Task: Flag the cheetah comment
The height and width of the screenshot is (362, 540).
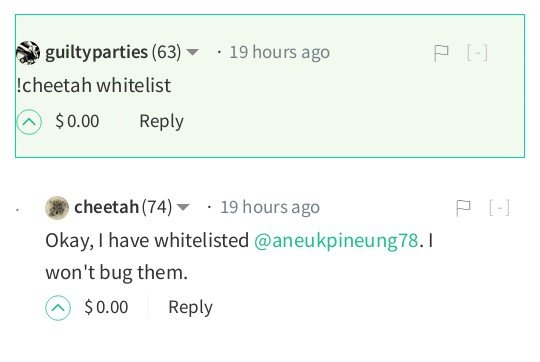Action: coord(463,208)
